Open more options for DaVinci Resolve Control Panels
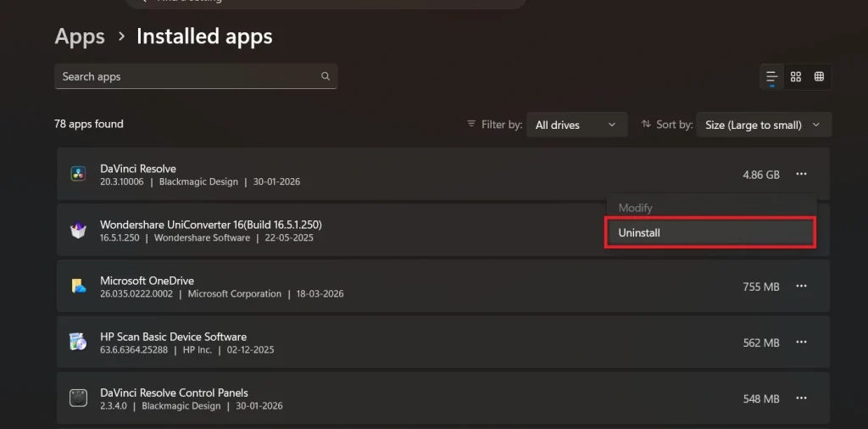 (801, 398)
